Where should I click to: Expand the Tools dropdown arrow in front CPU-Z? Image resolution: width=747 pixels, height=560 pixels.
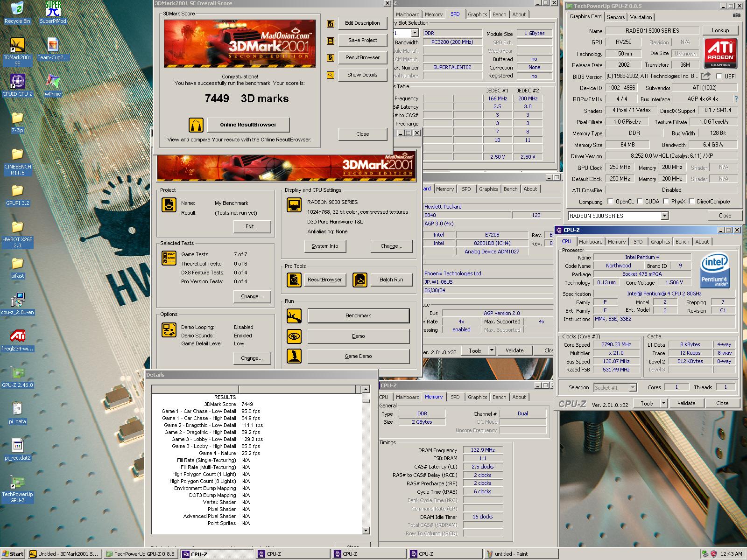[x=663, y=403]
